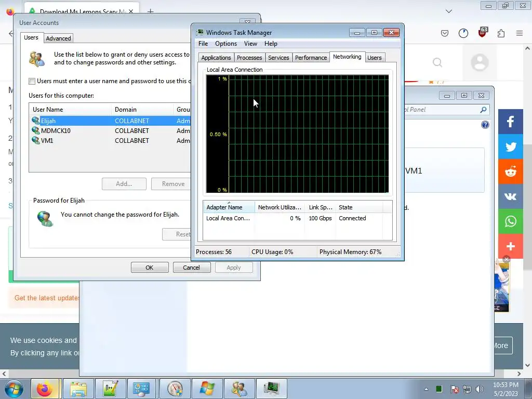
Task: Add new Firefox tab plus button
Action: click(150, 11)
